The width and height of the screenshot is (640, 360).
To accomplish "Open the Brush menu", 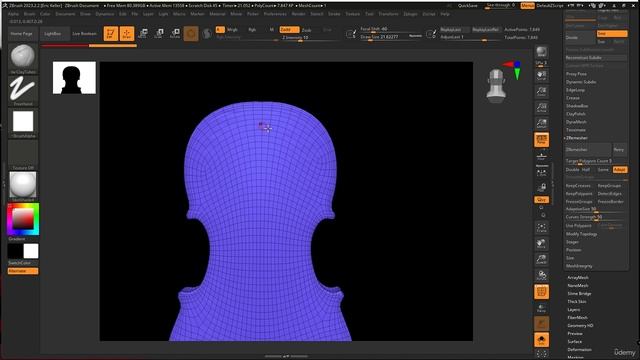I will pyautogui.click(x=29, y=14).
